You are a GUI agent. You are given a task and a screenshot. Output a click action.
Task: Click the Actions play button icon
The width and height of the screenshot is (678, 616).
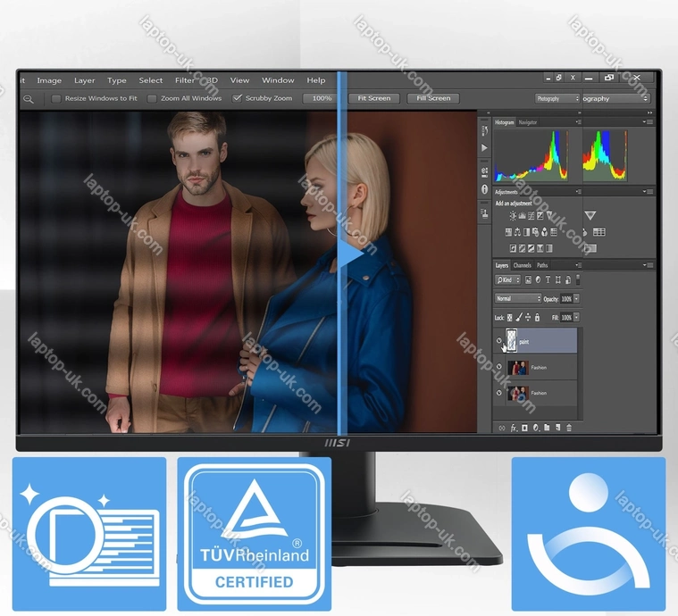(485, 148)
